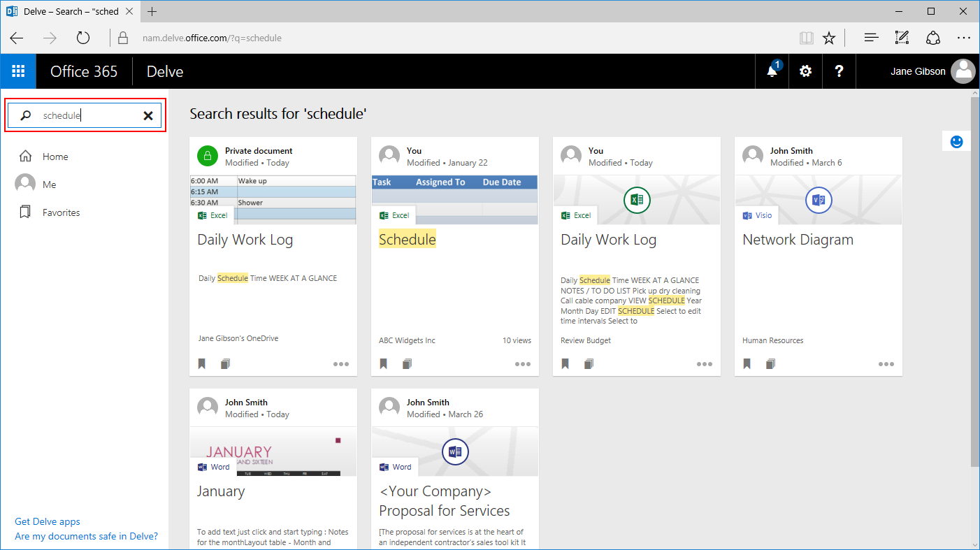Click the 10 views count
This screenshot has width=980, height=550.
tap(517, 340)
